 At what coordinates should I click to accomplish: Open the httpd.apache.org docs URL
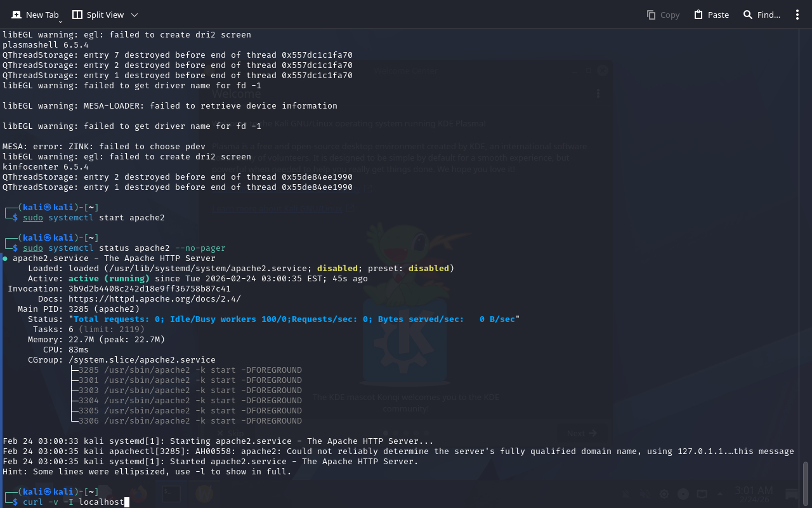tap(154, 299)
